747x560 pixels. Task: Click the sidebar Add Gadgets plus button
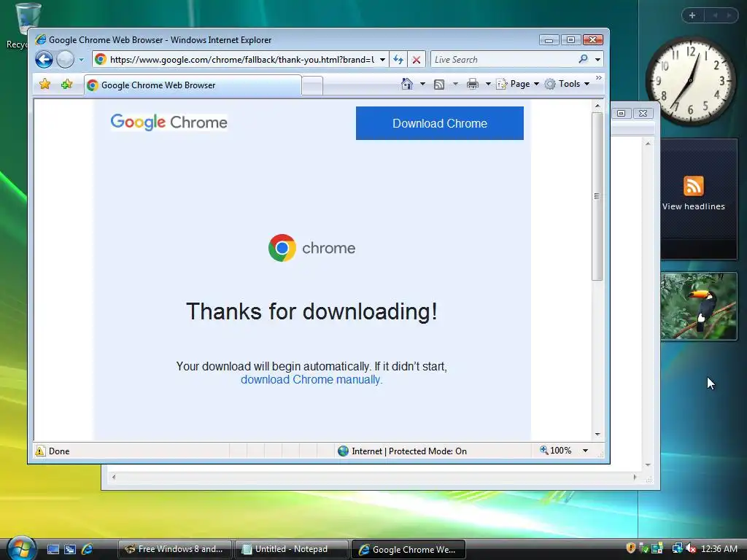point(692,15)
